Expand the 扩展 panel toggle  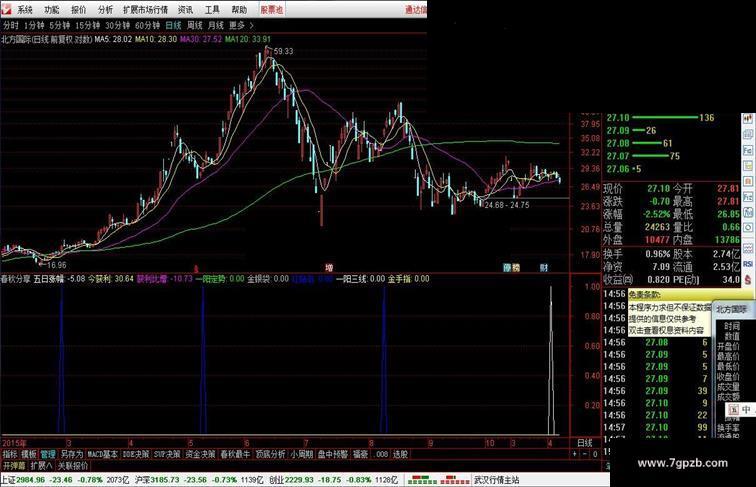pyautogui.click(x=41, y=466)
